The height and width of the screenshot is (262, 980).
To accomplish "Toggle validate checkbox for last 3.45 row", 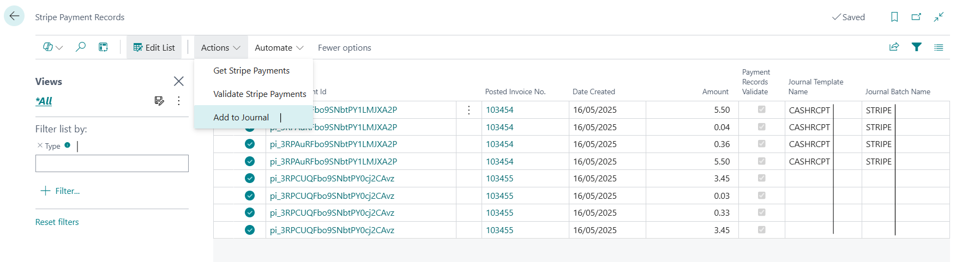I will pyautogui.click(x=762, y=230).
